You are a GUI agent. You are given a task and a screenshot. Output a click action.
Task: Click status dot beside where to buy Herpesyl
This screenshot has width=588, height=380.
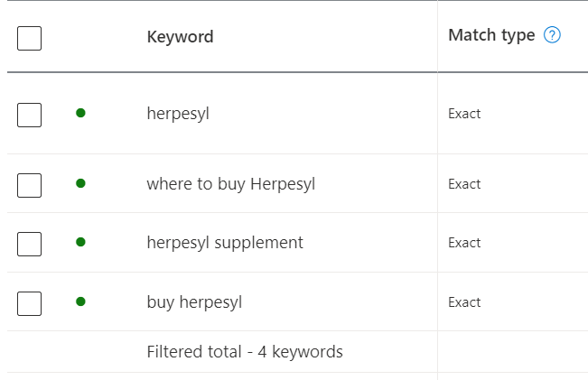pyautogui.click(x=80, y=183)
